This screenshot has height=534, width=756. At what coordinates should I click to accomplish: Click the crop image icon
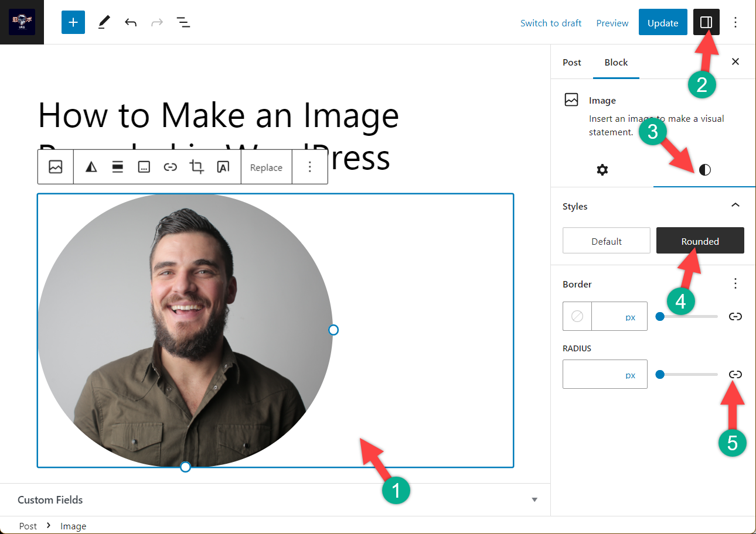[x=196, y=167]
